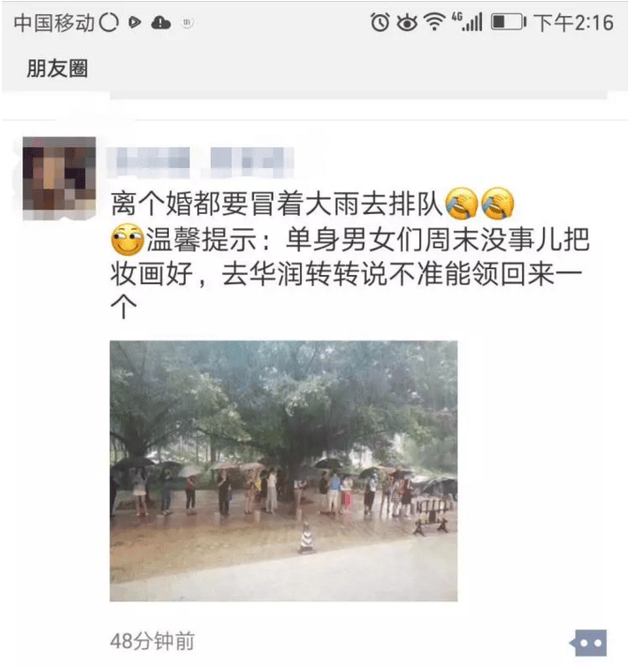The image size is (630, 668).
Task: Tap the 温馨提示 line of the post
Action: [349, 272]
